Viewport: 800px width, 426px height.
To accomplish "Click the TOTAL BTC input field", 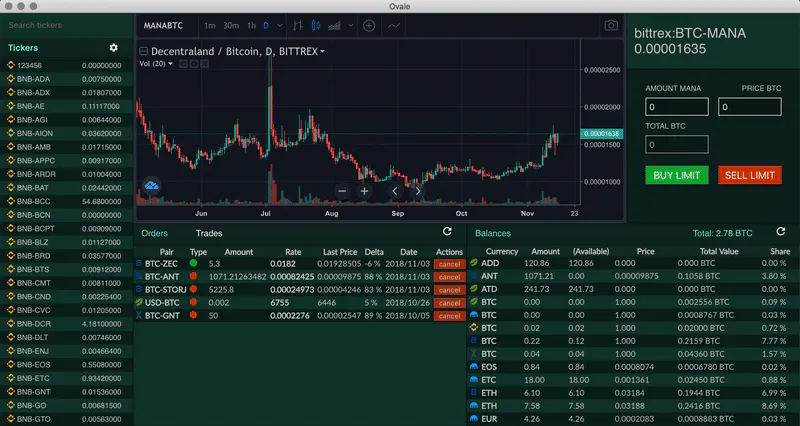I will [677, 144].
